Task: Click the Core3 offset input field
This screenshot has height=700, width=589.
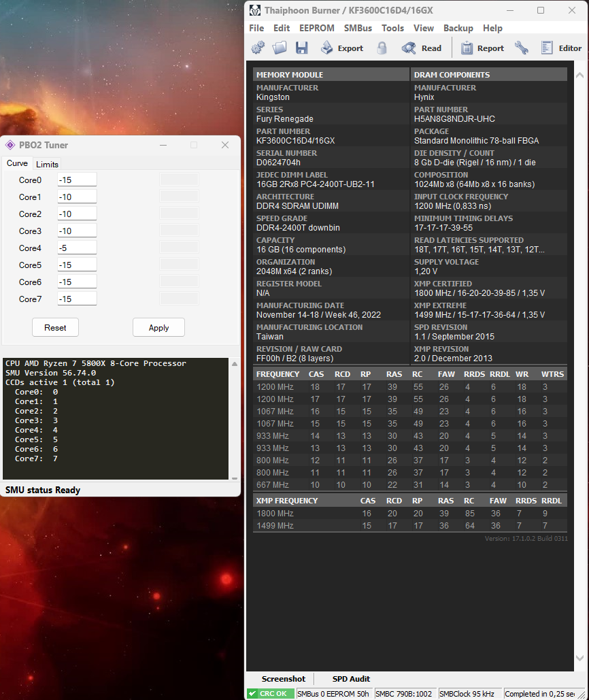Action: click(x=77, y=231)
